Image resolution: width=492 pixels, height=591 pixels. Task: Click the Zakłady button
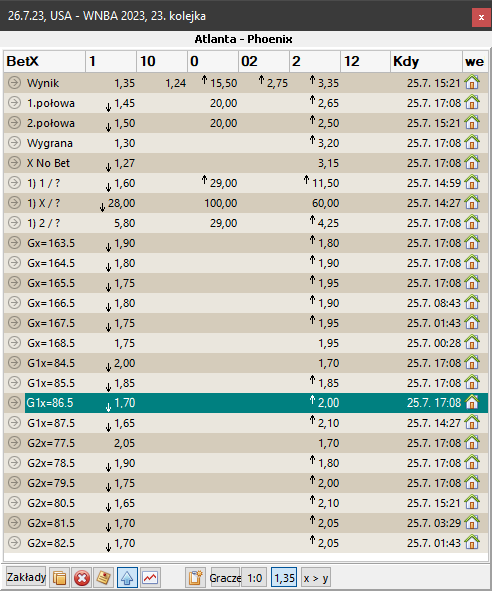click(26, 577)
